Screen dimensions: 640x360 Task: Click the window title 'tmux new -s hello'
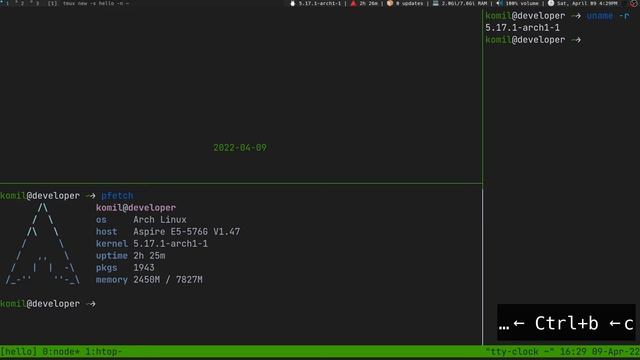(x=96, y=3)
